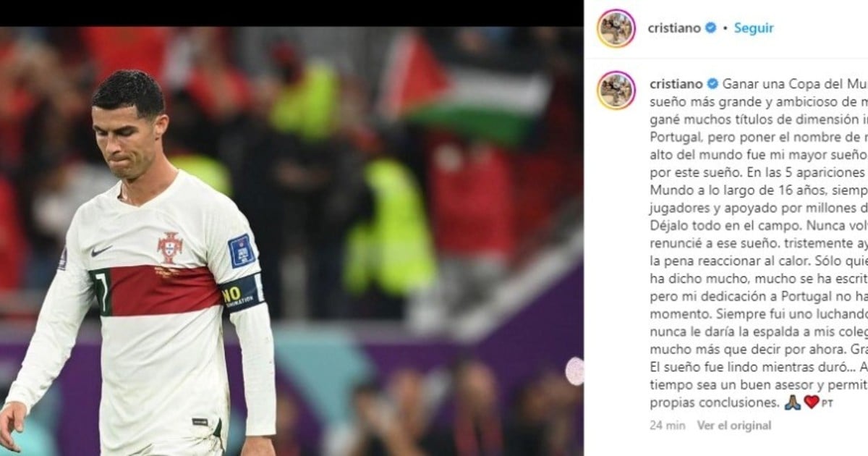Click the waving flag in the photo background

[465, 87]
